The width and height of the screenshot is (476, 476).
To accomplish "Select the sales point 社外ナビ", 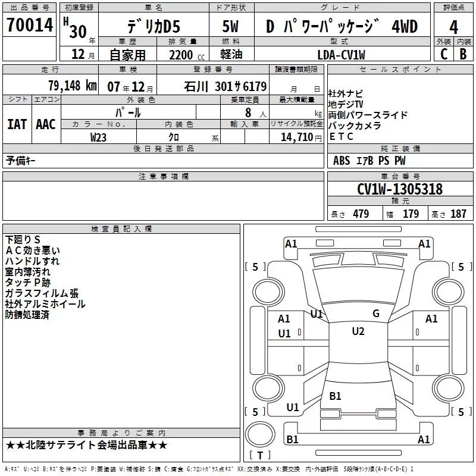I will click(x=346, y=94).
